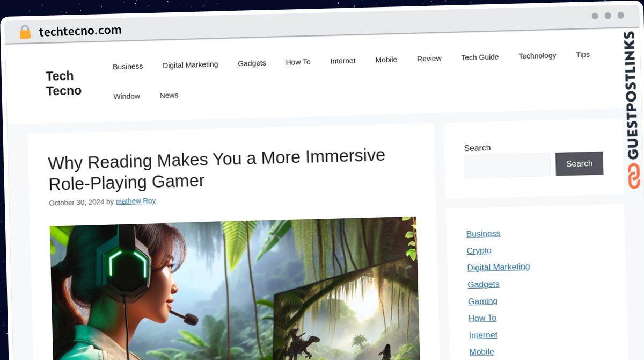Open Gadgets category link in sidebar

484,284
